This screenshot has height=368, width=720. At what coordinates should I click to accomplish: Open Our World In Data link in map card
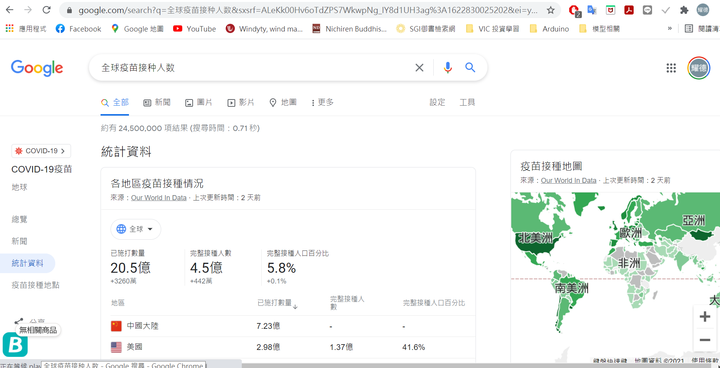[568, 180]
